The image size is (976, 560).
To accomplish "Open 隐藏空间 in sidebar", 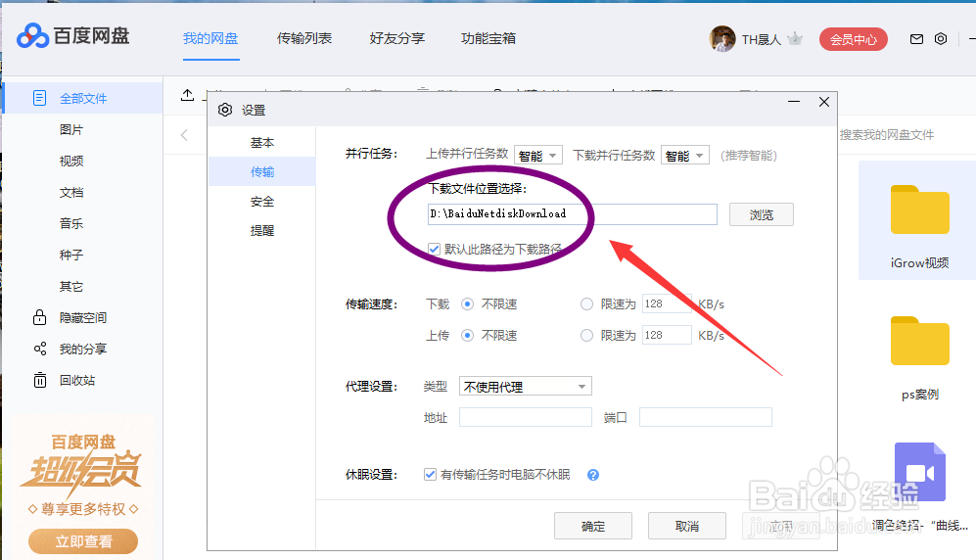I will point(83,317).
